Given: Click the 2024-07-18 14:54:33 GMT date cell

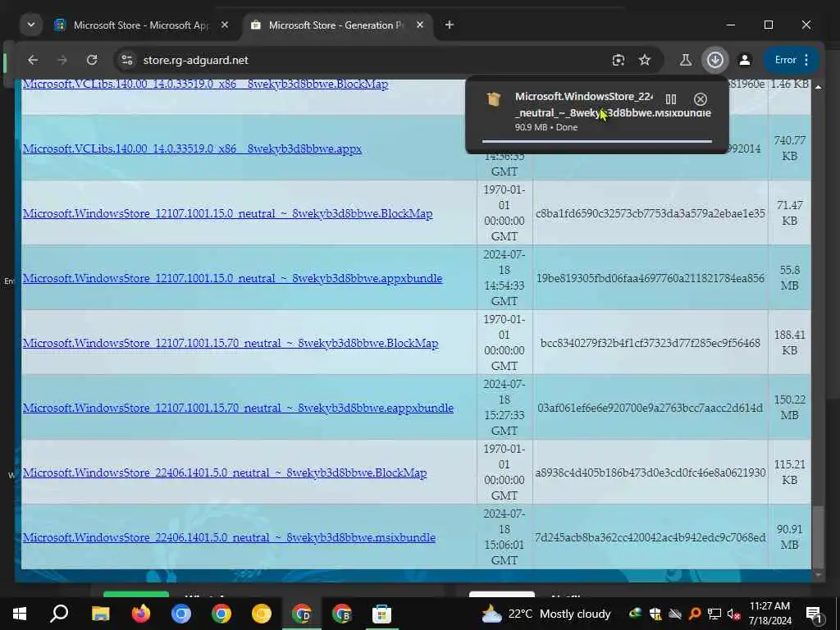Looking at the screenshot, I should (x=504, y=277).
